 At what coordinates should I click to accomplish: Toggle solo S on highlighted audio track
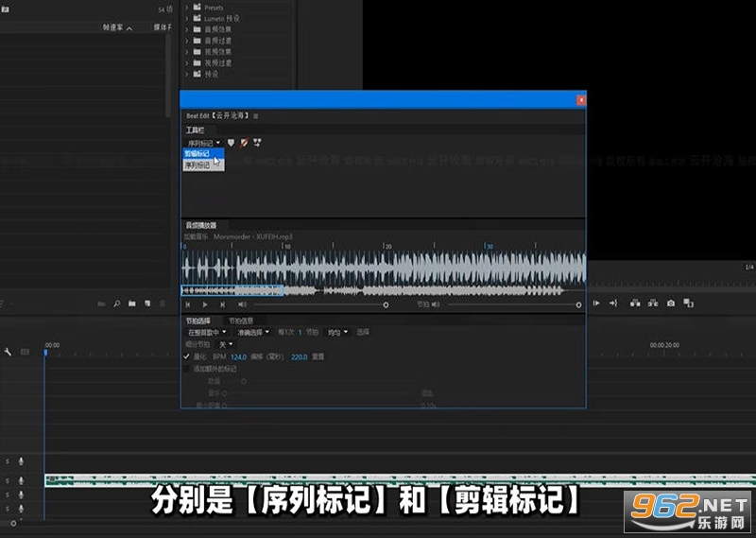[8, 480]
